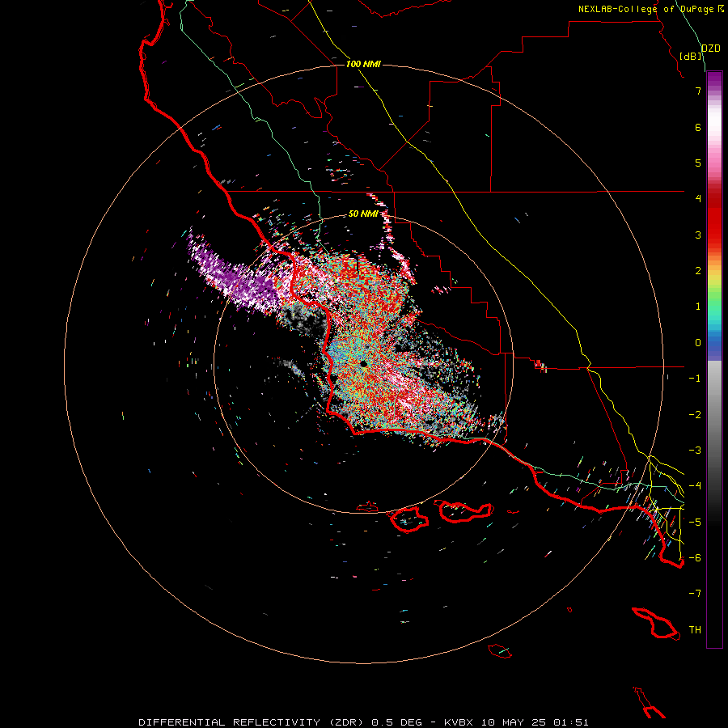Click the 'TH' label at scale bottom
The width and height of the screenshot is (728, 728).
(x=695, y=630)
